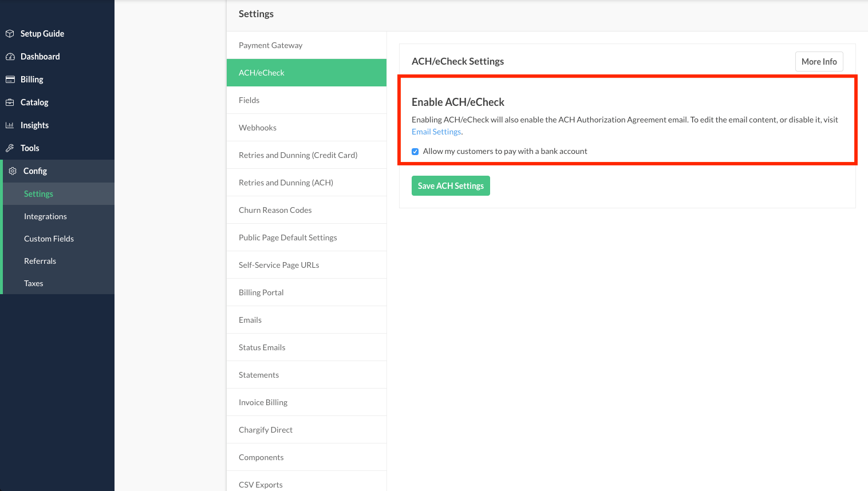The image size is (868, 491).
Task: Expand the Billing sidebar menu
Action: [32, 80]
